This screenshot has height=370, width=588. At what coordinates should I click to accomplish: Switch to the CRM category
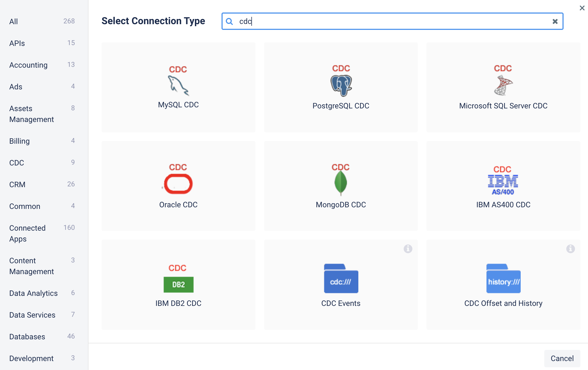17,184
